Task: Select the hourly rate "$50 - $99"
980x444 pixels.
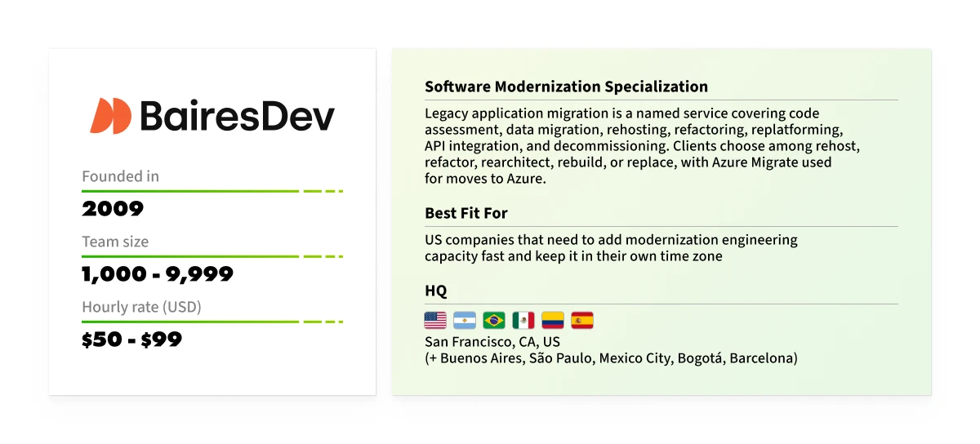Action: point(131,340)
